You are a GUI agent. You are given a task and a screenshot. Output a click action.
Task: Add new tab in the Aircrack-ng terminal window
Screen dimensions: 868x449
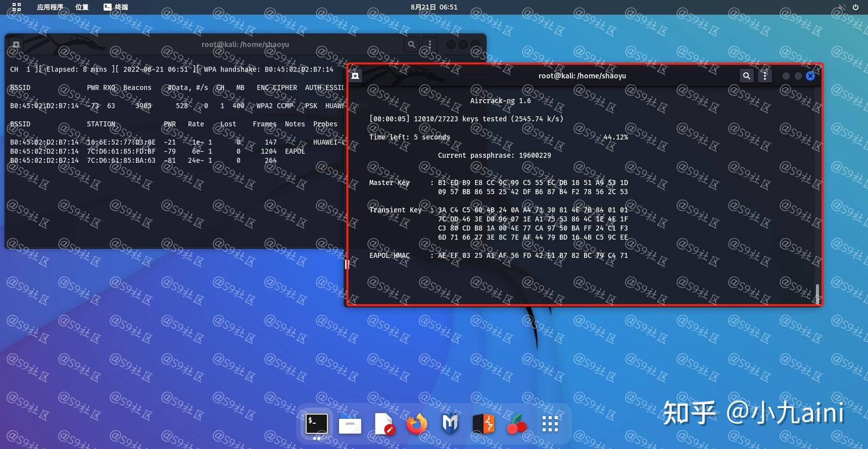pos(355,76)
